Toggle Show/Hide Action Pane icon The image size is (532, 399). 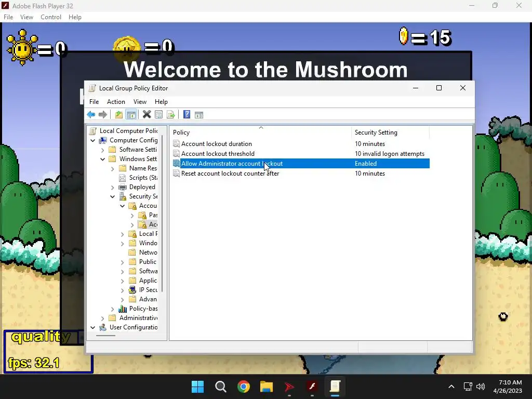pyautogui.click(x=199, y=115)
